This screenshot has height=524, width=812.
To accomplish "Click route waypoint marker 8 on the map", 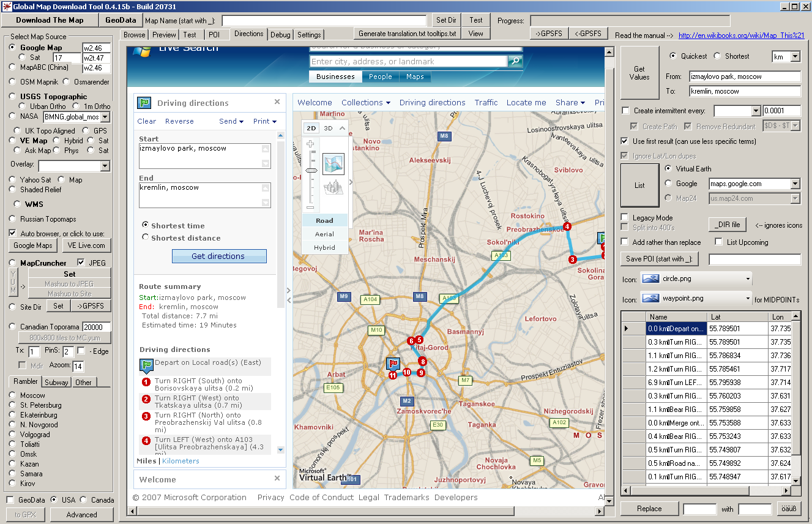I will (x=423, y=361).
